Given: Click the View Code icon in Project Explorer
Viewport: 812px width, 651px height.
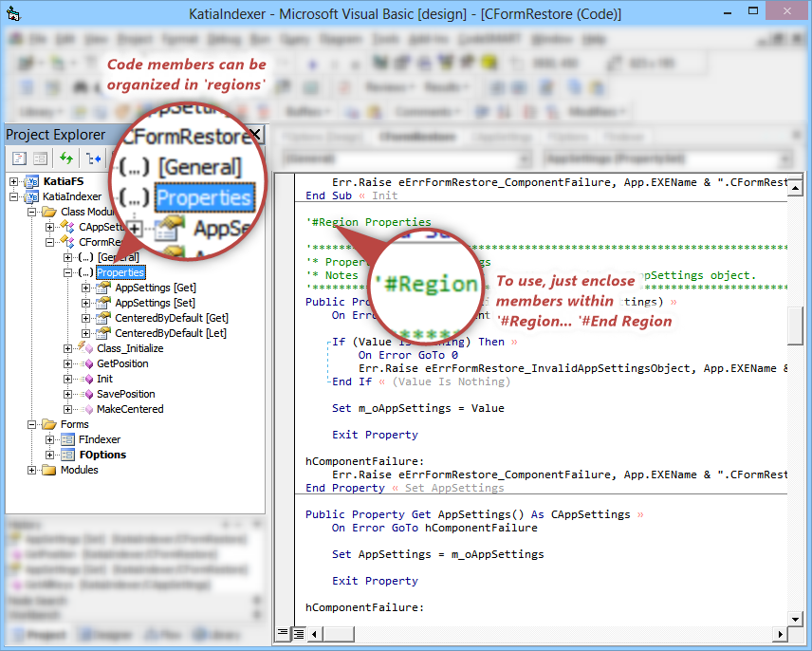Looking at the screenshot, I should pos(20,158).
